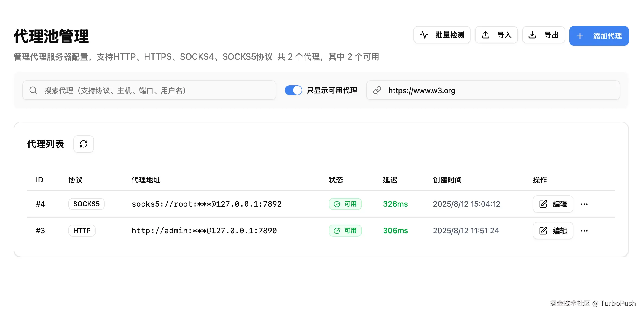Click the 可用 status badge for proxy #3
The image size is (644, 315).
tap(345, 231)
